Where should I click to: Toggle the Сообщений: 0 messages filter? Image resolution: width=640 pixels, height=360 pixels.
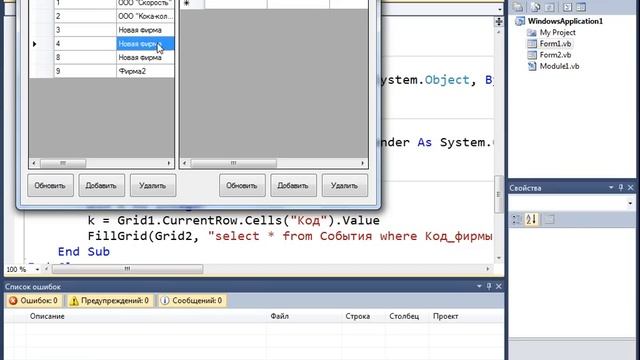click(x=192, y=301)
